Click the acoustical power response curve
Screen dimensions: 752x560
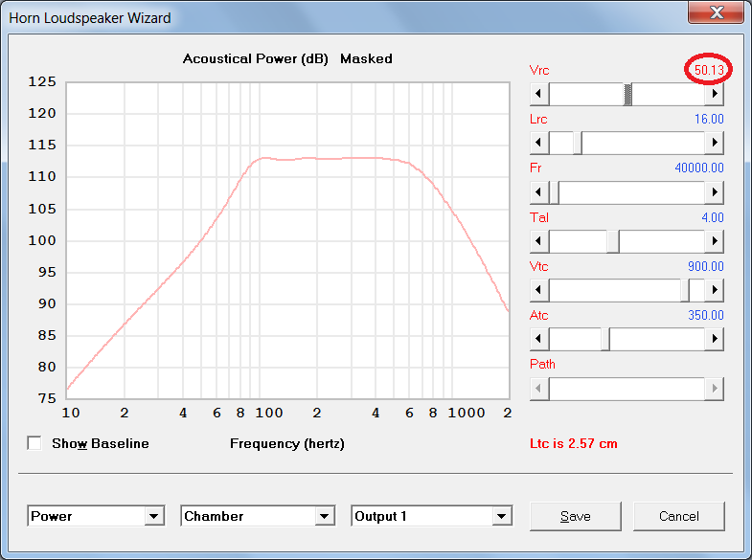tap(316, 158)
